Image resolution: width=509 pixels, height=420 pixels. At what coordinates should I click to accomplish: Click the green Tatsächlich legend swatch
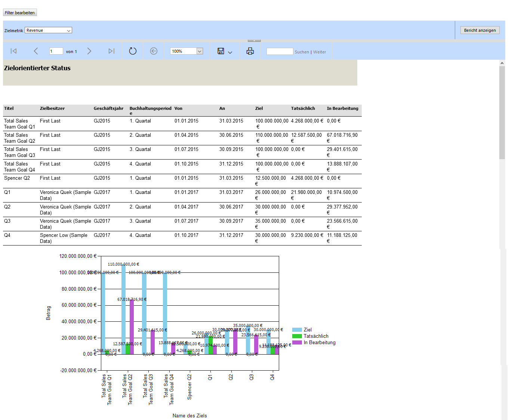[297, 336]
